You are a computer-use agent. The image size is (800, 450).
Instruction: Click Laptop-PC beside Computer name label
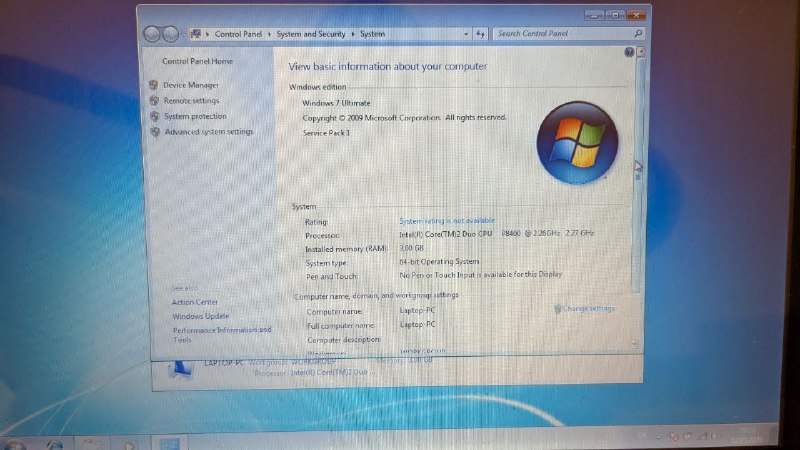pyautogui.click(x=417, y=310)
